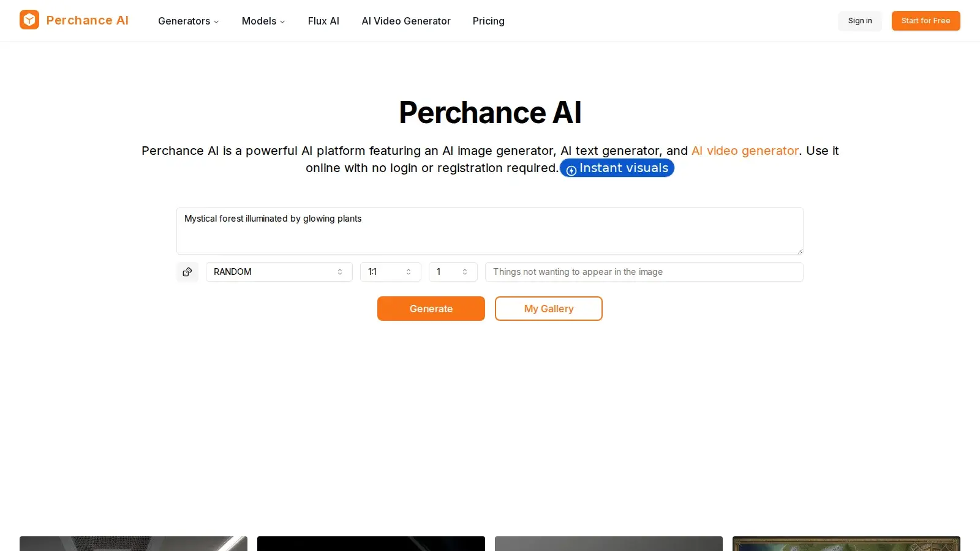Open the Pricing page
980x551 pixels.
pos(488,21)
